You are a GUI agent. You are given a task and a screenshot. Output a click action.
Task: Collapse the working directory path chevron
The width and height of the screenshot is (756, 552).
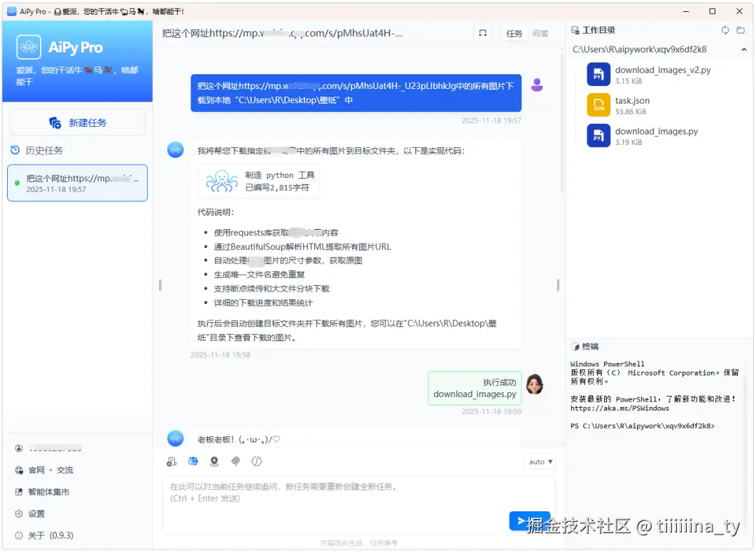coord(744,49)
